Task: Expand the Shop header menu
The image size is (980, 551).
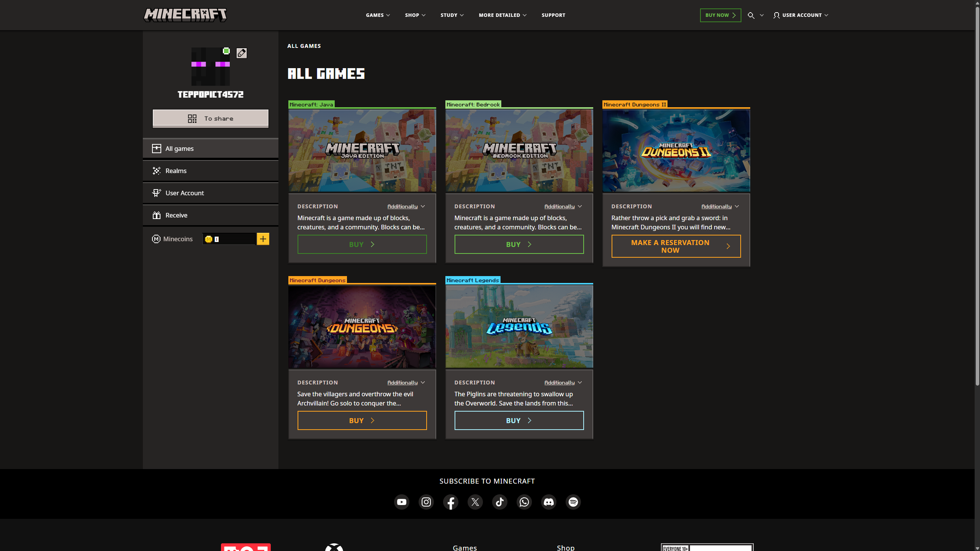Action: pyautogui.click(x=415, y=15)
